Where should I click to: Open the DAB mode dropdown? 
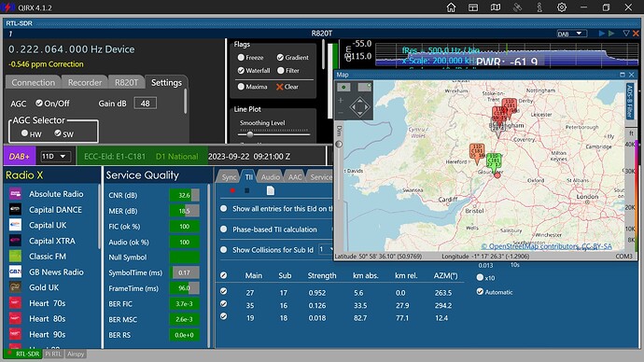pyautogui.click(x=572, y=34)
